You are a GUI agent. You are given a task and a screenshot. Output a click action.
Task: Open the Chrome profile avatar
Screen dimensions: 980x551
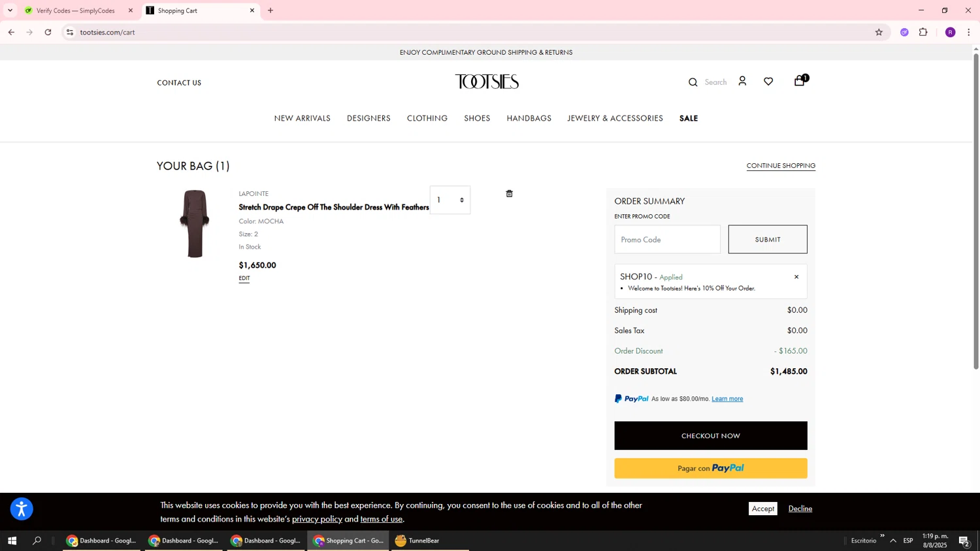(950, 32)
